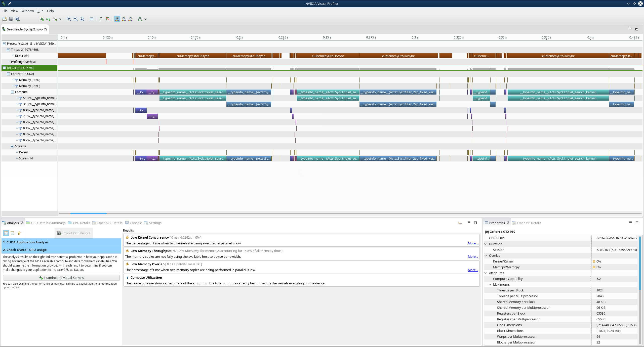Screen dimensions: 644x347
Task: Click the Examine Individual Kernels button
Action: pyautogui.click(x=61, y=278)
